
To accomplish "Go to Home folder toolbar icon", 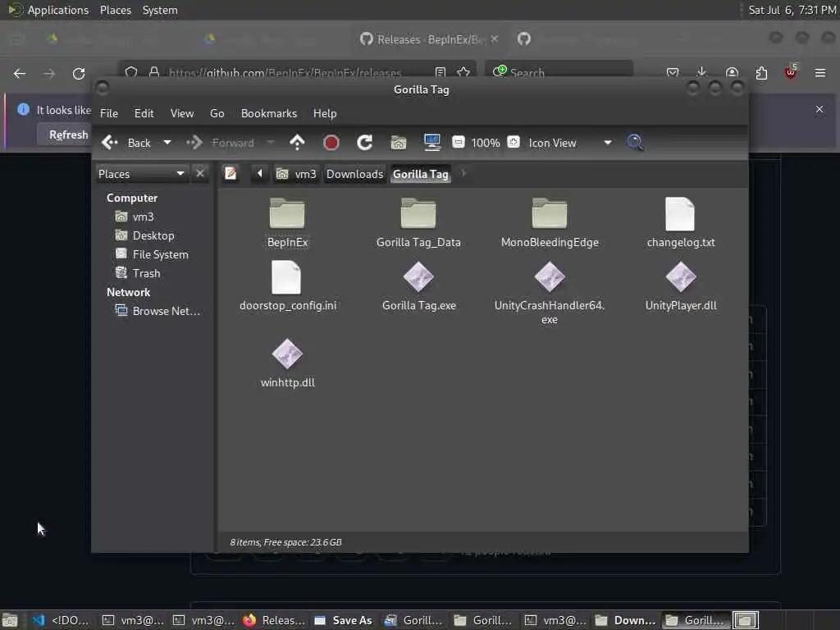I will tap(399, 143).
